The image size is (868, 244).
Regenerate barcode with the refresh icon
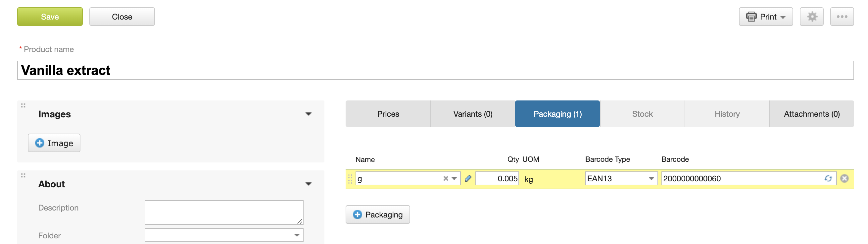[x=828, y=179]
